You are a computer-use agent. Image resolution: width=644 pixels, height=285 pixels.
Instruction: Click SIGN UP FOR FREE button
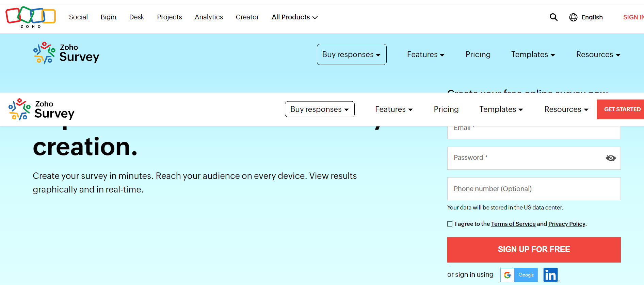click(534, 250)
